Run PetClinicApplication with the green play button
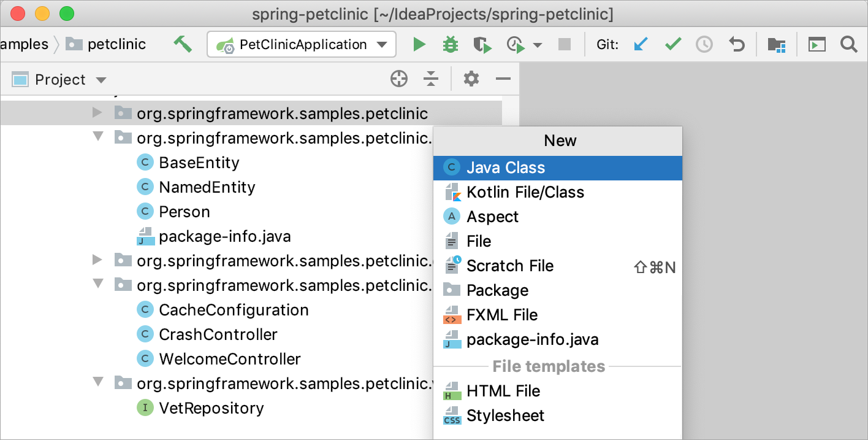The height and width of the screenshot is (440, 868). pyautogui.click(x=419, y=44)
